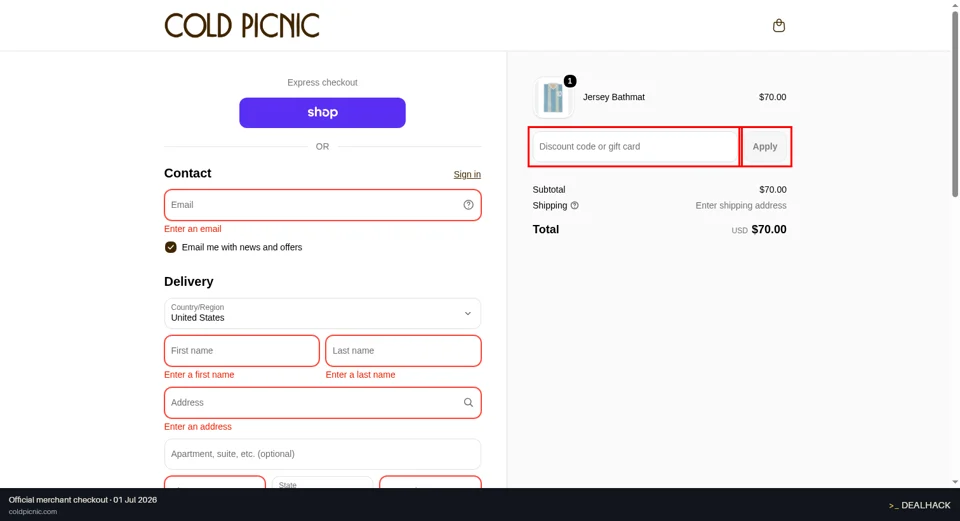Click the Contact section heading
This screenshot has height=521, width=960.
[187, 173]
